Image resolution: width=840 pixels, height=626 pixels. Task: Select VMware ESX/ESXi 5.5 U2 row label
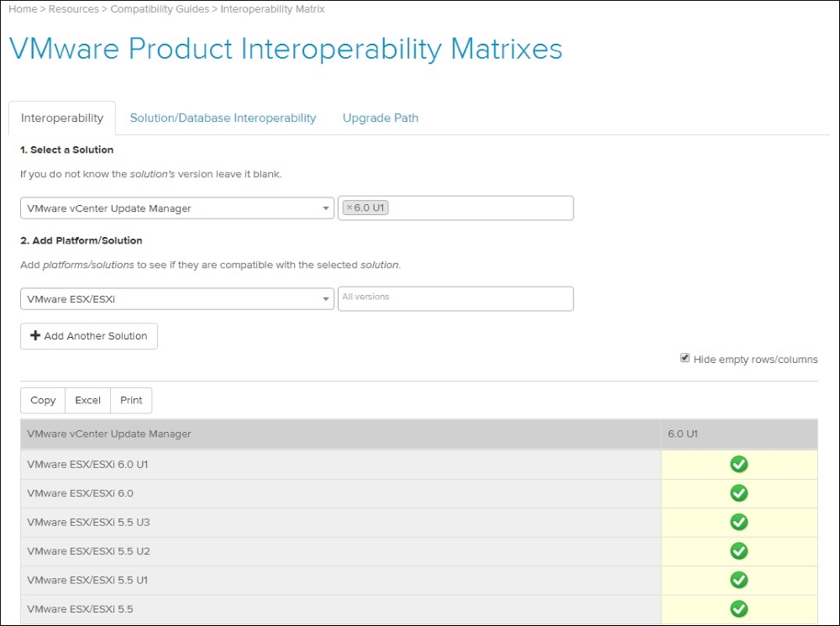click(88, 551)
